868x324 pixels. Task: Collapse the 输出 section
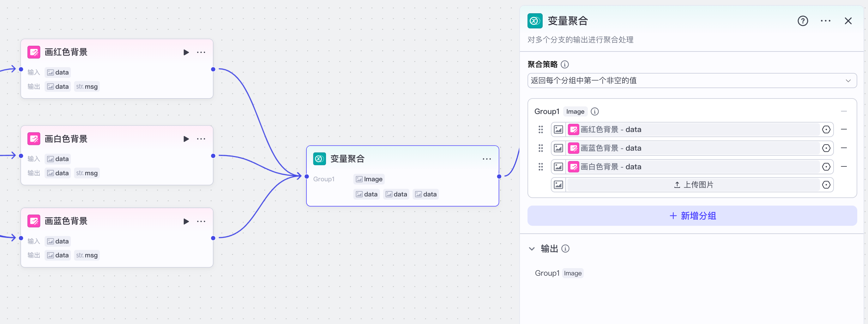pyautogui.click(x=532, y=249)
